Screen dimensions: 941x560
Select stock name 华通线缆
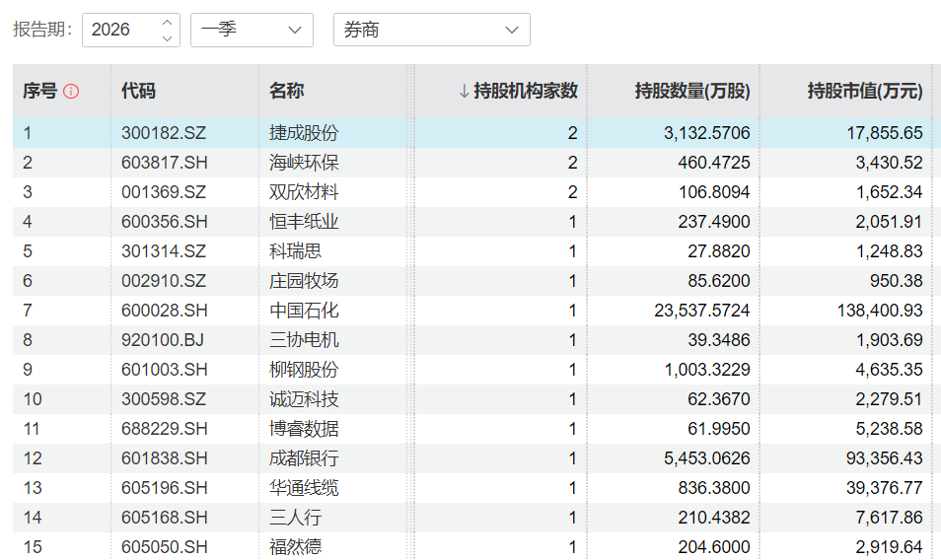click(x=304, y=488)
